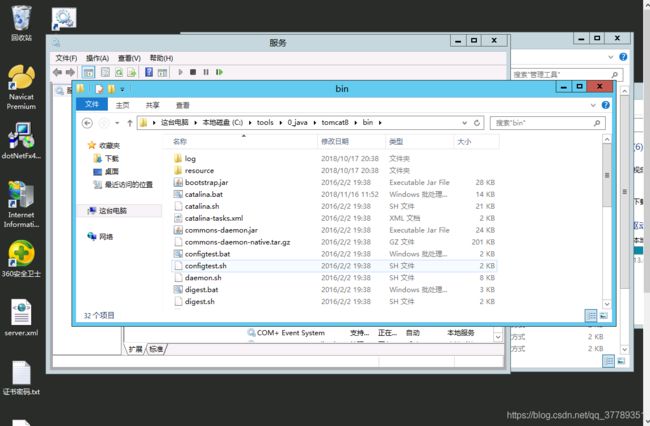Select Desktop in navigation pane

tap(107, 172)
